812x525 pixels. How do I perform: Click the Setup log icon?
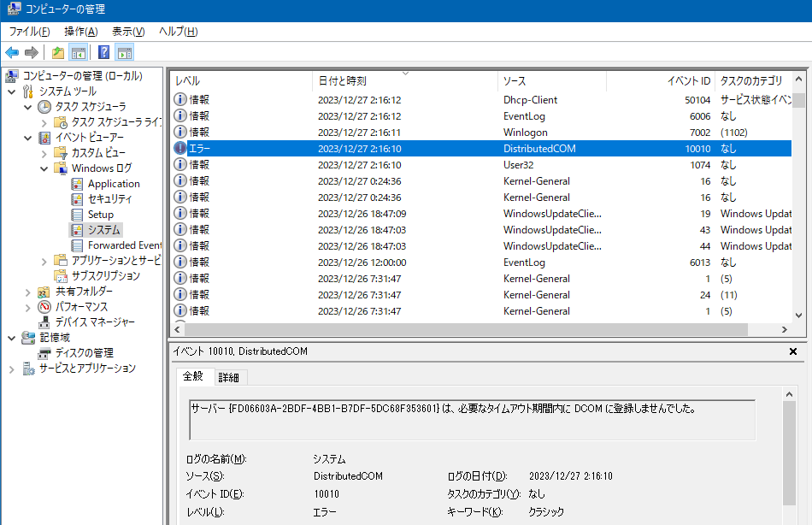pyautogui.click(x=77, y=215)
